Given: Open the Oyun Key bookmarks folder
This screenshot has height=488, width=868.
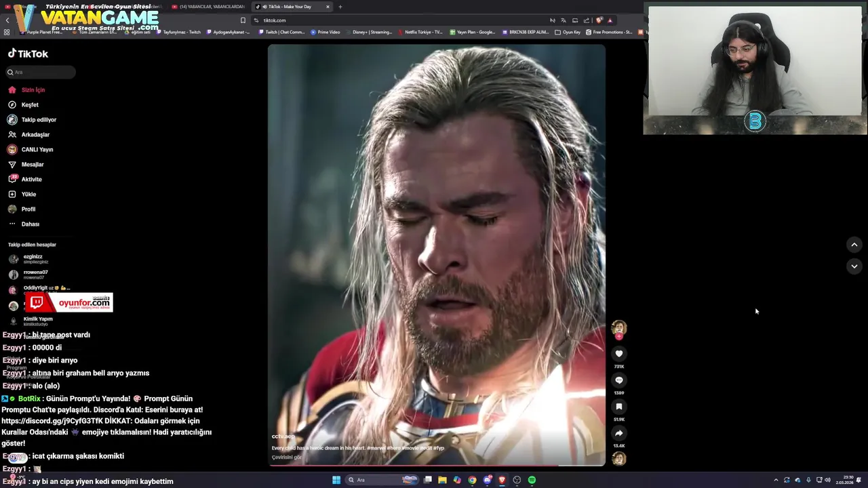Looking at the screenshot, I should point(568,32).
